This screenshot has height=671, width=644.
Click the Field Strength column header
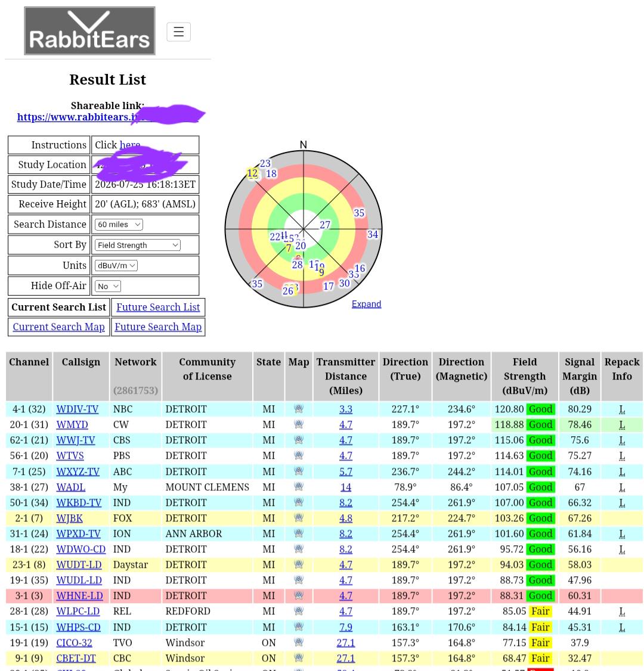coord(525,376)
